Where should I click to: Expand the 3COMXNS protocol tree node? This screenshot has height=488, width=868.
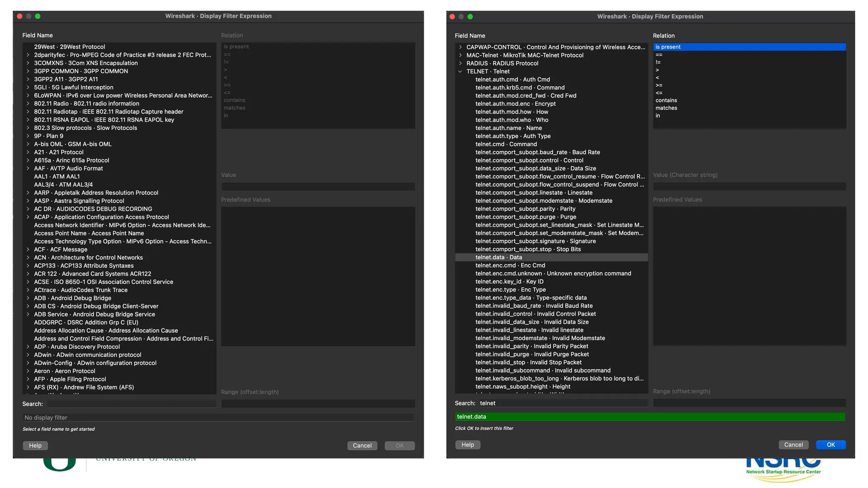[28, 63]
